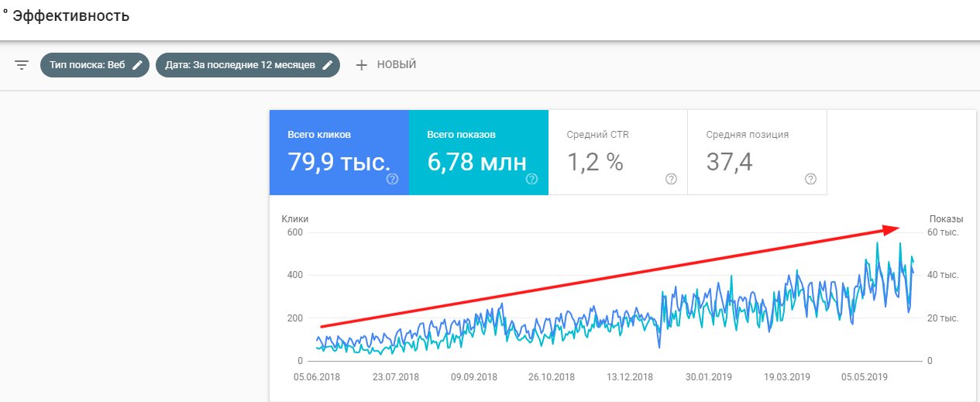980x402 pixels.
Task: Click the 05.06.2018 date label
Action: (x=317, y=377)
